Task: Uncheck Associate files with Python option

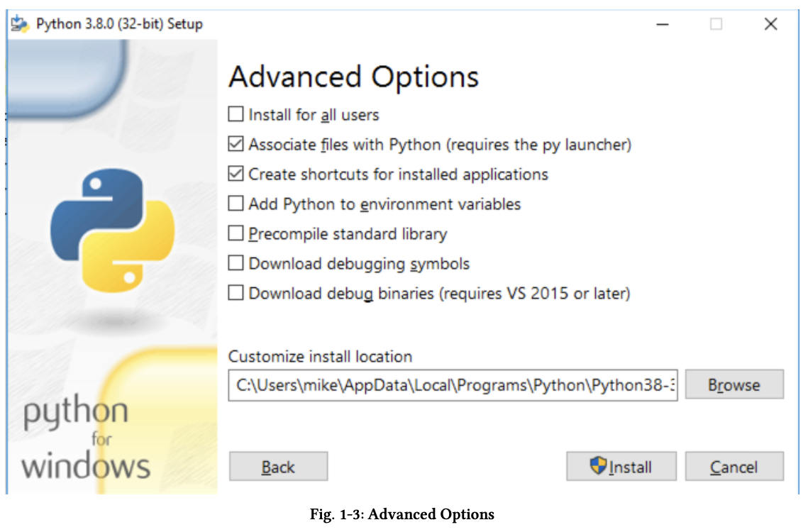Action: click(x=236, y=144)
